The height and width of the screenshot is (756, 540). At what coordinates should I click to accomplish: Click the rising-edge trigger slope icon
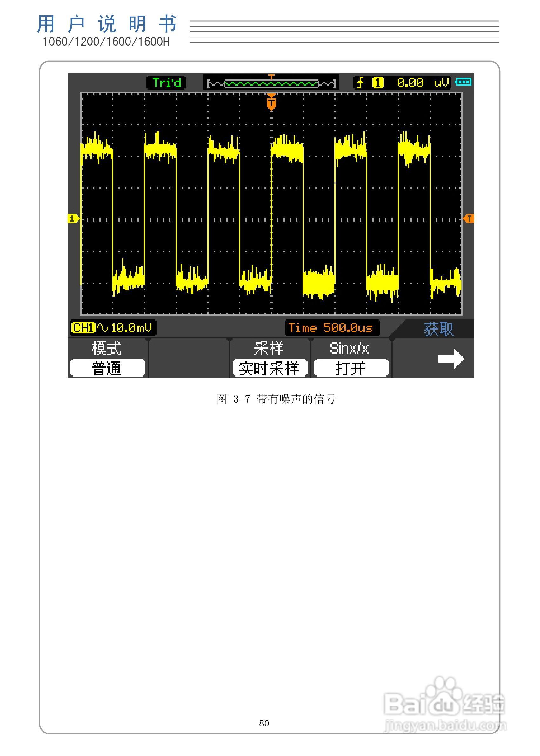361,82
